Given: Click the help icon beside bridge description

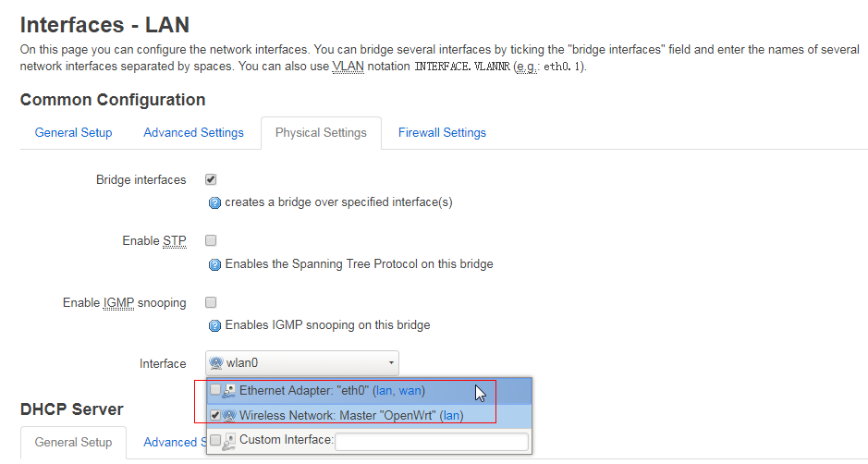Looking at the screenshot, I should tap(214, 202).
